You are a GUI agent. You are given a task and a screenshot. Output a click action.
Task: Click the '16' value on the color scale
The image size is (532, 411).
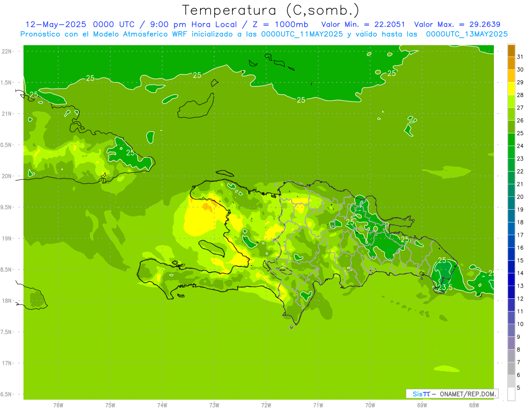pyautogui.click(x=520, y=247)
